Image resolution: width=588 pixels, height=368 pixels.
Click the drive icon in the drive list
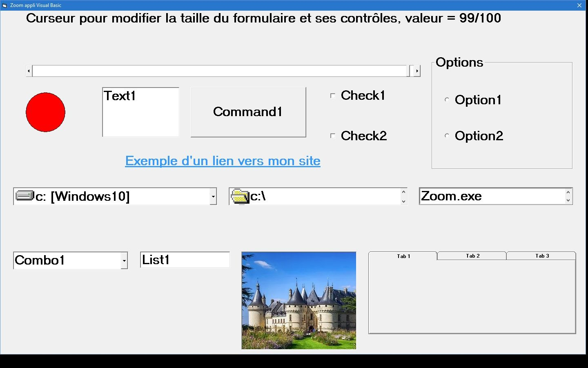pyautogui.click(x=24, y=196)
